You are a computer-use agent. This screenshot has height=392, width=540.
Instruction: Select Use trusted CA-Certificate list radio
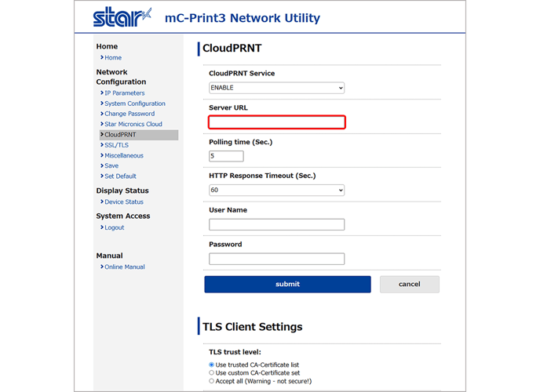pyautogui.click(x=211, y=365)
